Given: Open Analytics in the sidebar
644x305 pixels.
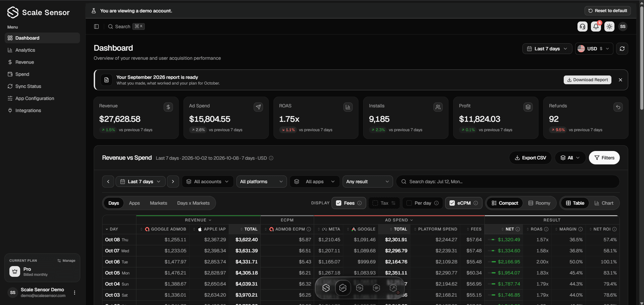Looking at the screenshot, I should click(42, 50).
